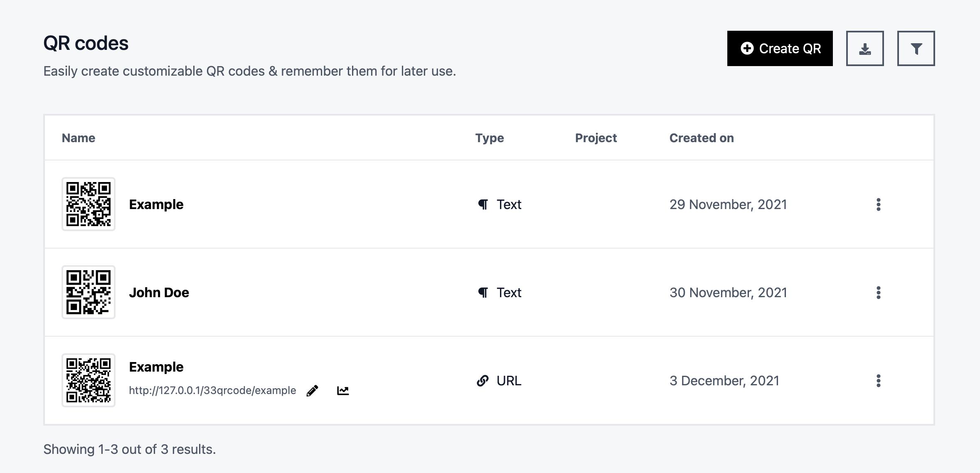Click the chain link icon next to URL
Screen dimensions: 980x473
(x=483, y=381)
